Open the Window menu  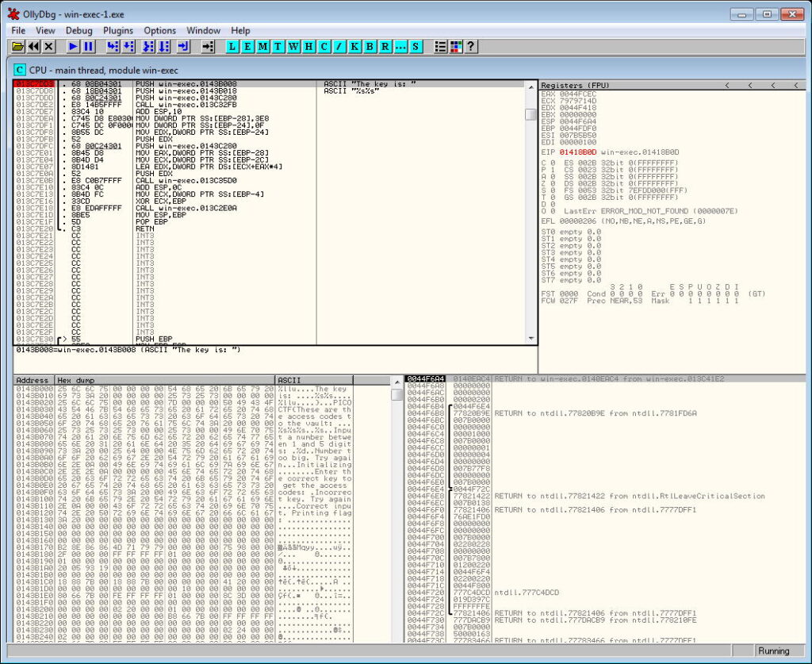[x=203, y=31]
